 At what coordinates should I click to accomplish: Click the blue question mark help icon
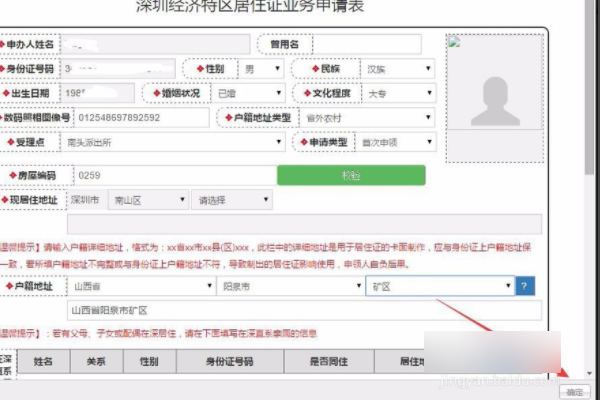point(525,286)
